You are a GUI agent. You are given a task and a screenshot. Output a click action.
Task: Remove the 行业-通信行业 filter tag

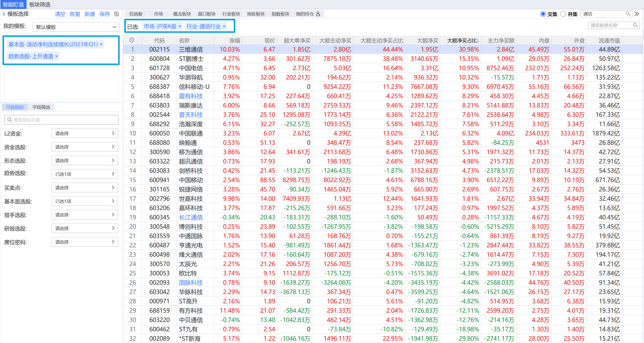point(224,26)
